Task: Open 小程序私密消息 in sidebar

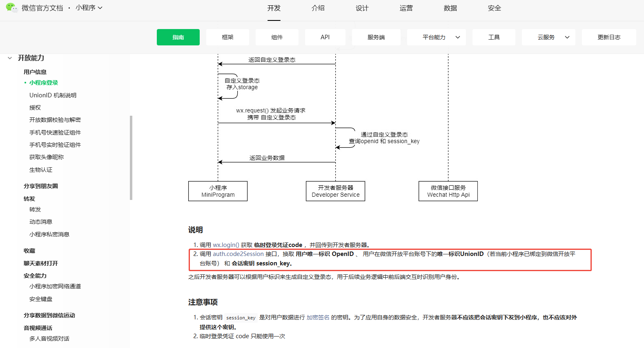Action: tap(49, 234)
